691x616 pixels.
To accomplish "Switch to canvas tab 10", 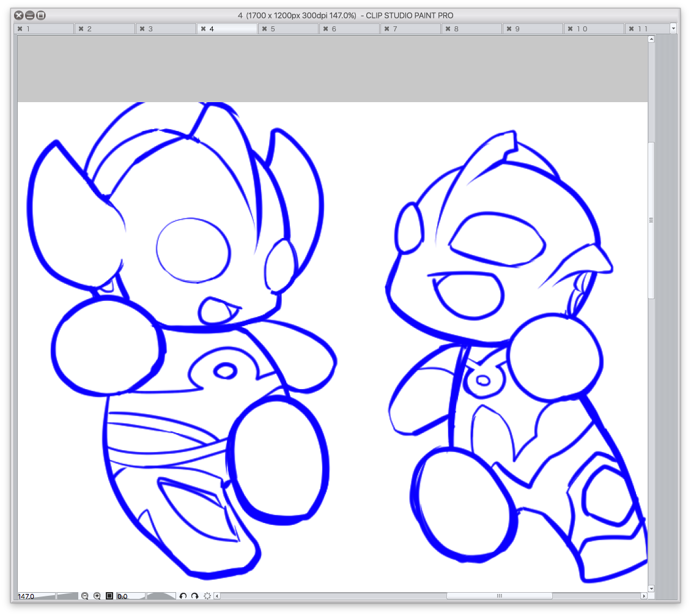I will tap(595, 29).
